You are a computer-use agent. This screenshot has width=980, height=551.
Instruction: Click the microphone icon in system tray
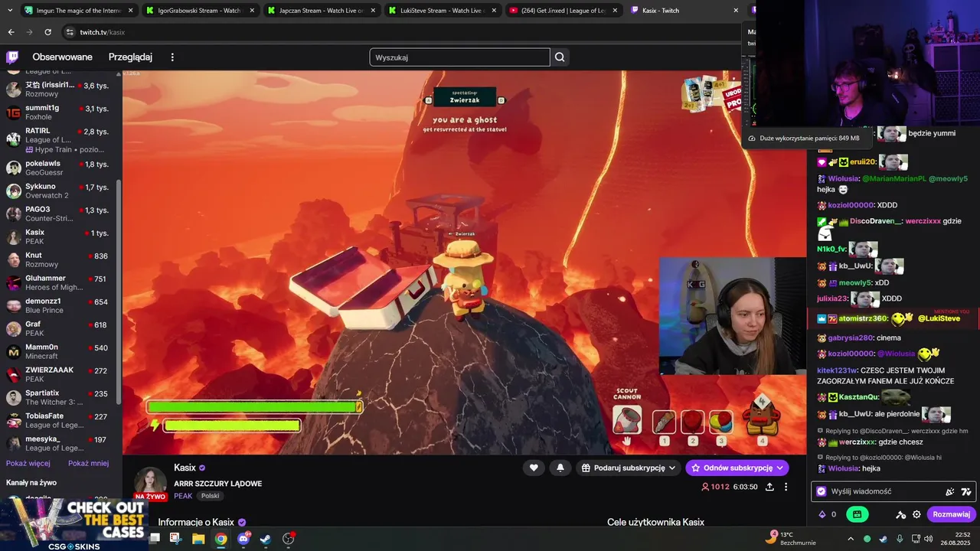point(900,539)
